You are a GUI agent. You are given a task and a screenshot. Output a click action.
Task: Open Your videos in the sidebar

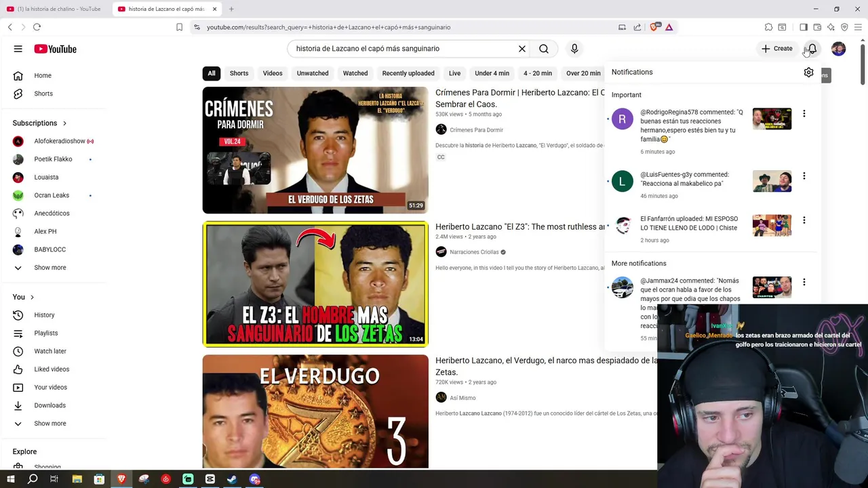pos(50,387)
